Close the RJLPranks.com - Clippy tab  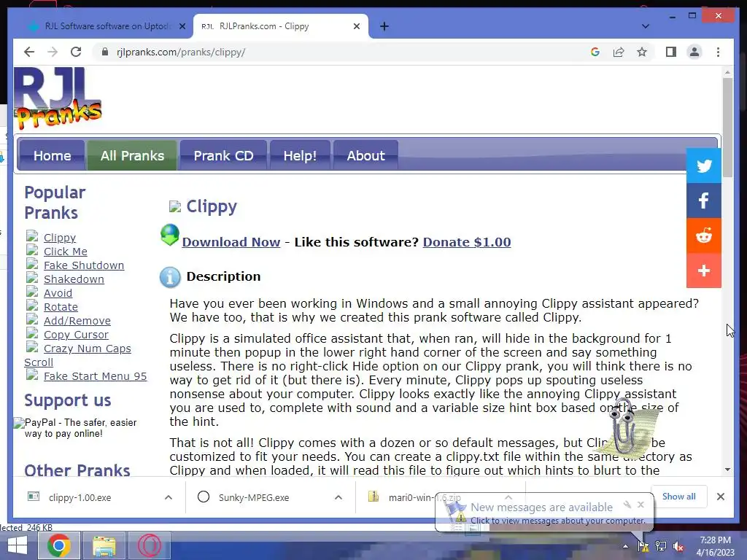356,26
